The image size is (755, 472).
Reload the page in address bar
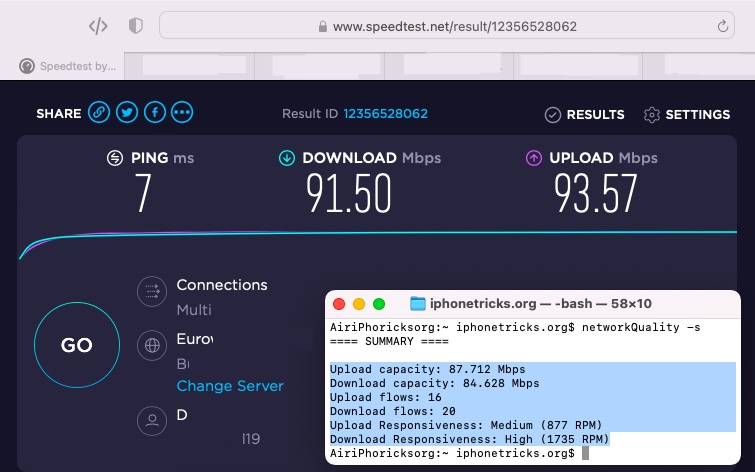722,26
